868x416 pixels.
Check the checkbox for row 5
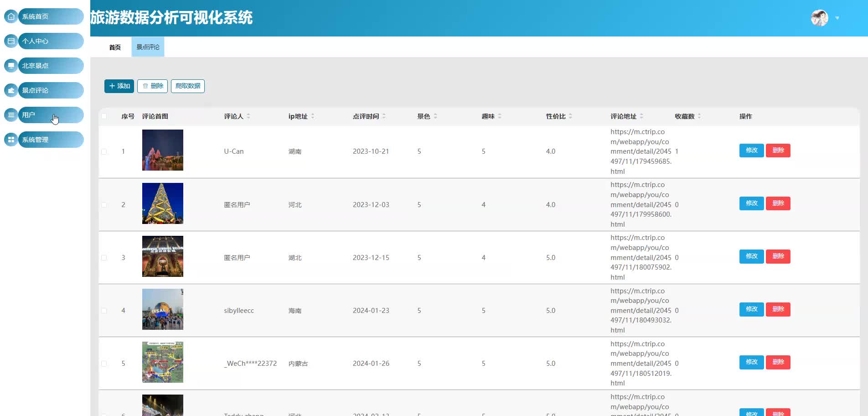click(104, 364)
